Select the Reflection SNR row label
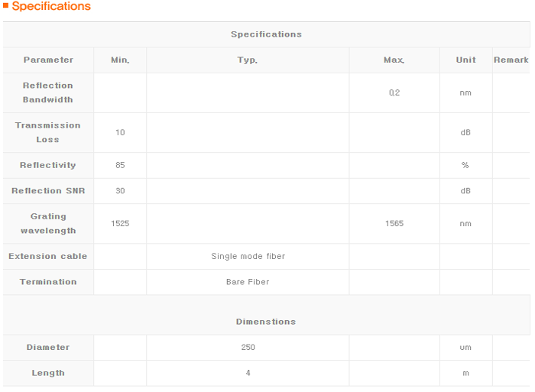535x392 pixels. coord(48,191)
